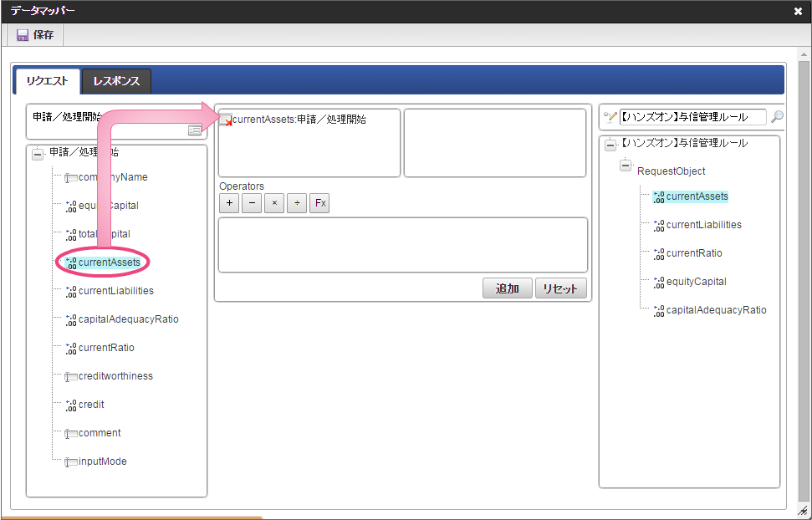Select currentLiabilities under RequestObject
The width and height of the screenshot is (812, 520).
click(704, 225)
